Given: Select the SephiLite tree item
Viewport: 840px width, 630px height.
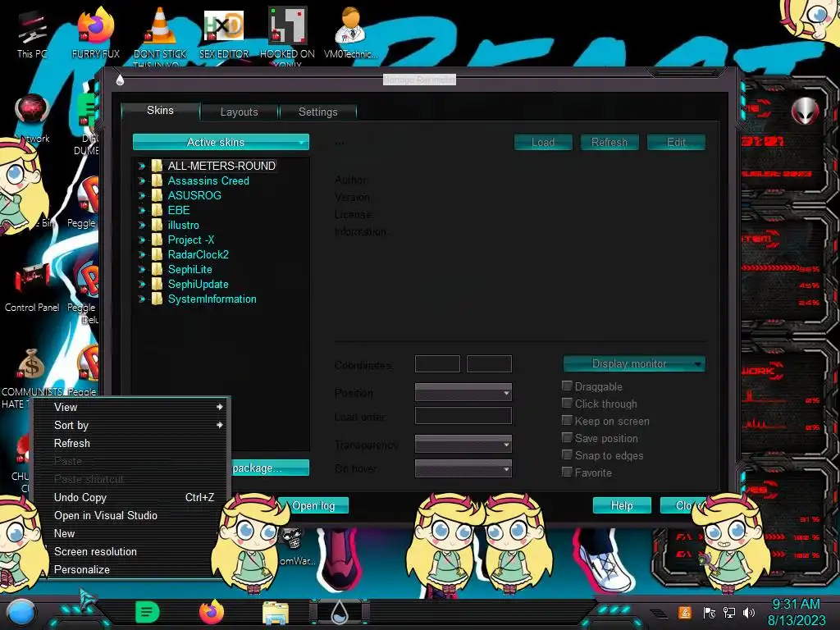Looking at the screenshot, I should click(x=190, y=269).
